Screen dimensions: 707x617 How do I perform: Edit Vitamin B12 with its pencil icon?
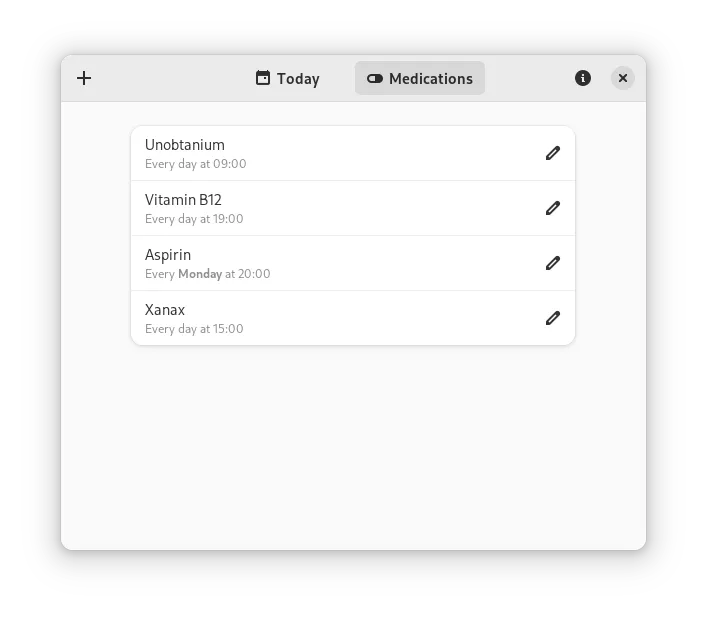click(x=553, y=208)
